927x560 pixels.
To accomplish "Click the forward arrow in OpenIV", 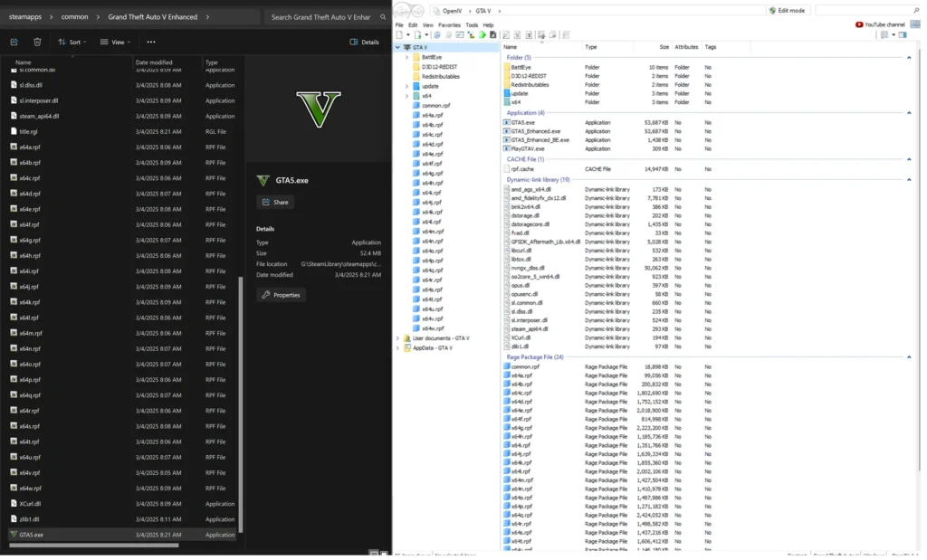I will tap(417, 11).
